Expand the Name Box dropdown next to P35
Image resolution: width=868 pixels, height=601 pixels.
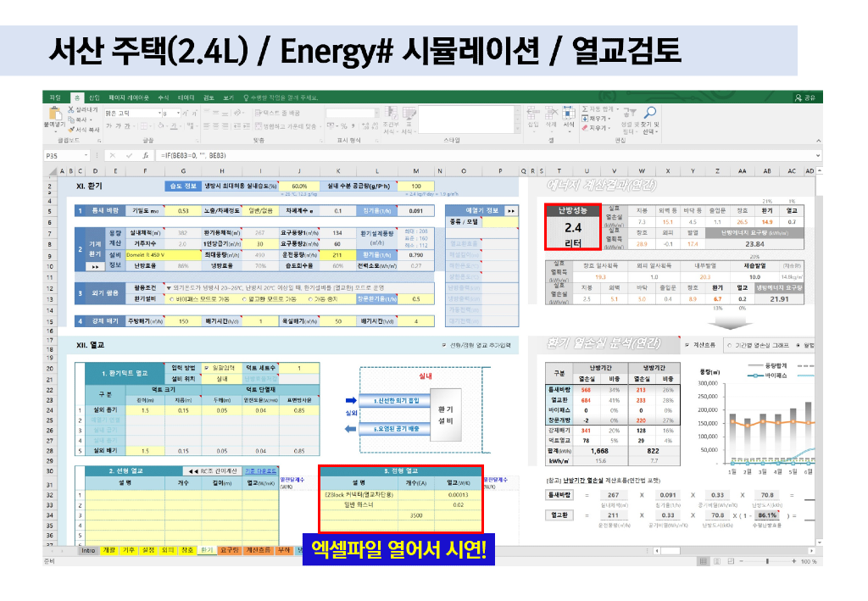click(86, 156)
